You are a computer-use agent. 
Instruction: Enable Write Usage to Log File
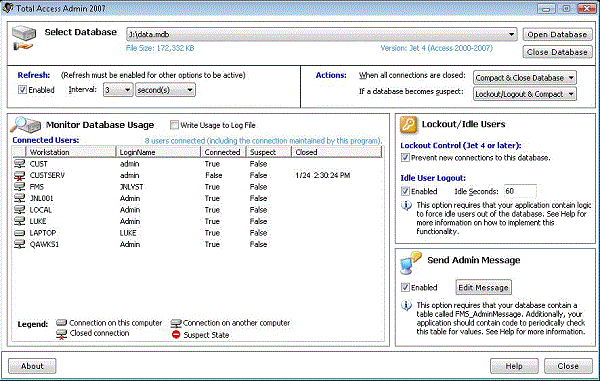click(x=174, y=125)
